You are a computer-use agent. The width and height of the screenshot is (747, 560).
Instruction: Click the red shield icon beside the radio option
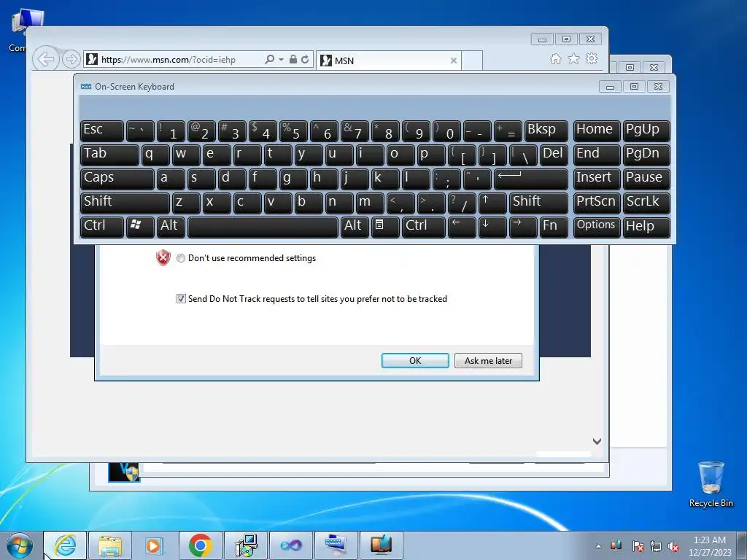tap(163, 257)
